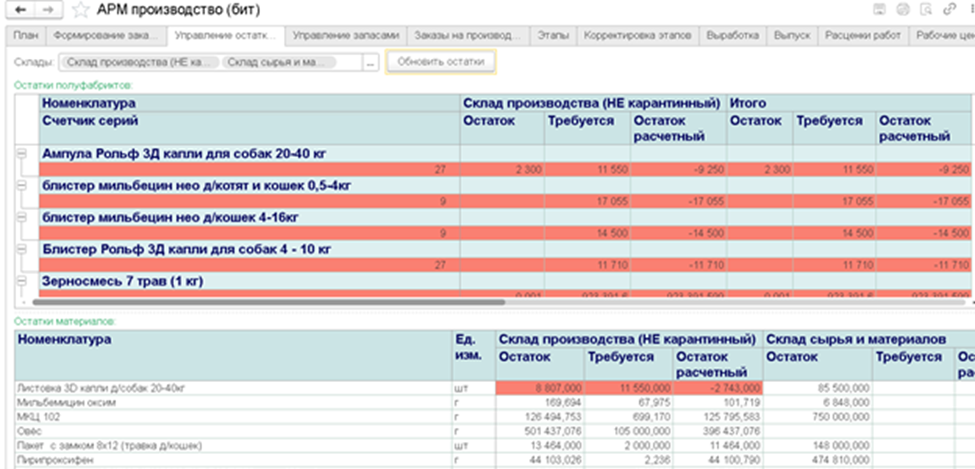The width and height of the screenshot is (975, 469).
Task: Collapse the блистер мильбецин нео д/котят group
Action: (x=20, y=185)
